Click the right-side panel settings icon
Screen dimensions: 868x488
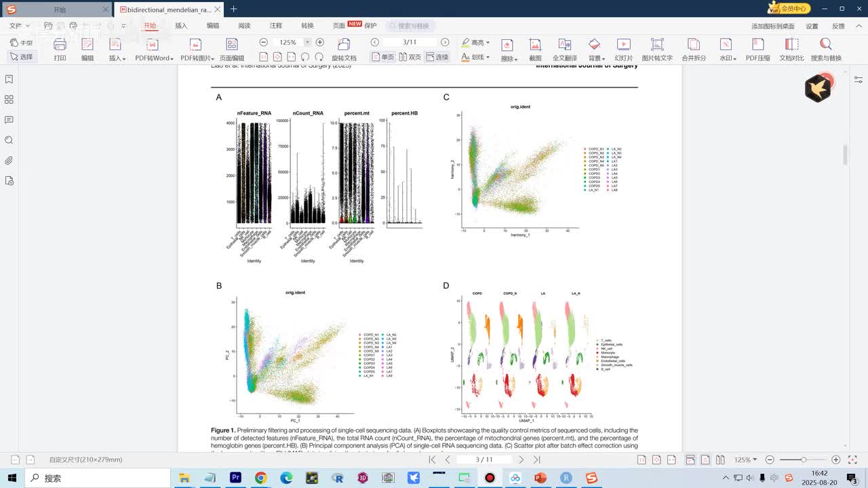pos(859,81)
